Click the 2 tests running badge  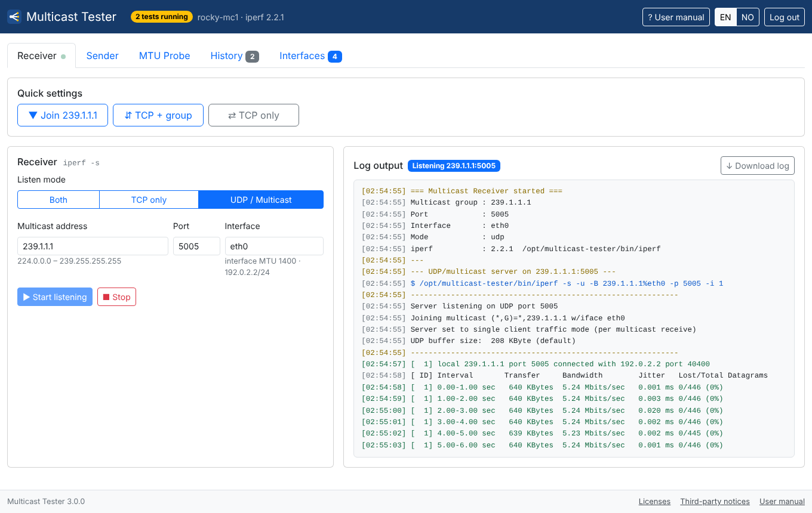click(x=162, y=17)
